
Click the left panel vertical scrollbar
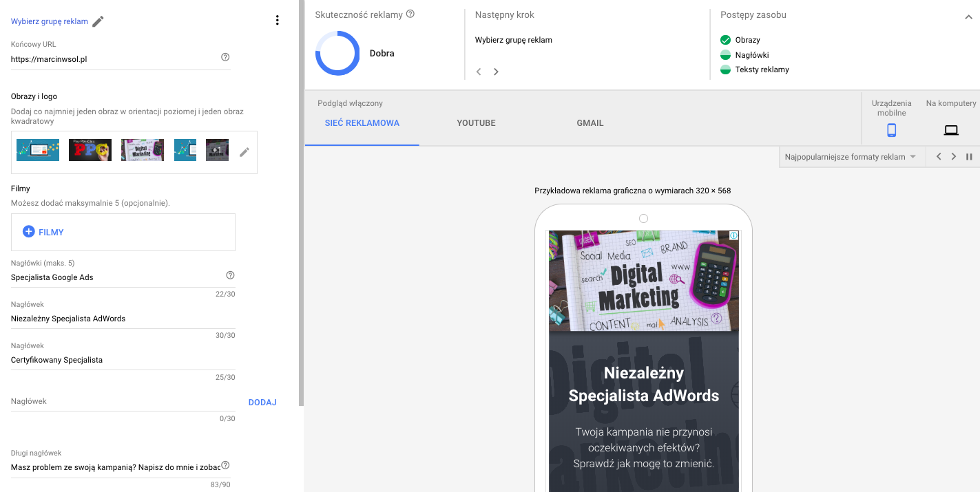[x=301, y=203]
